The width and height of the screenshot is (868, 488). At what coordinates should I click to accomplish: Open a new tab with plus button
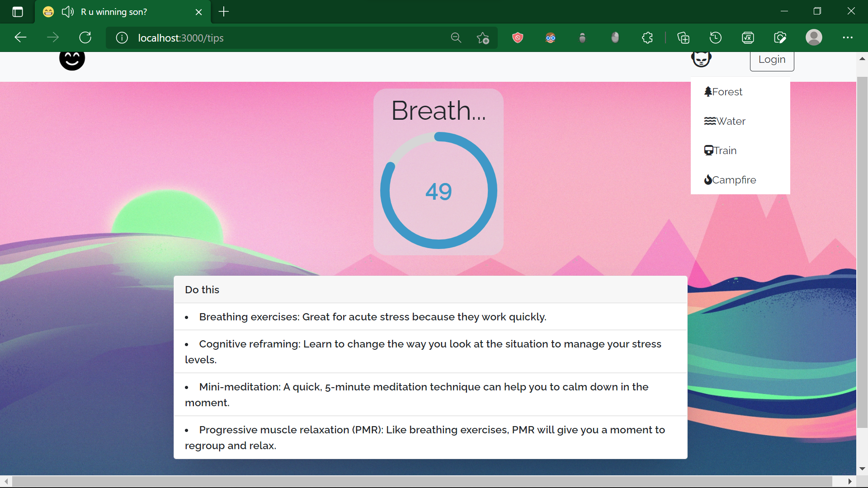pos(224,12)
